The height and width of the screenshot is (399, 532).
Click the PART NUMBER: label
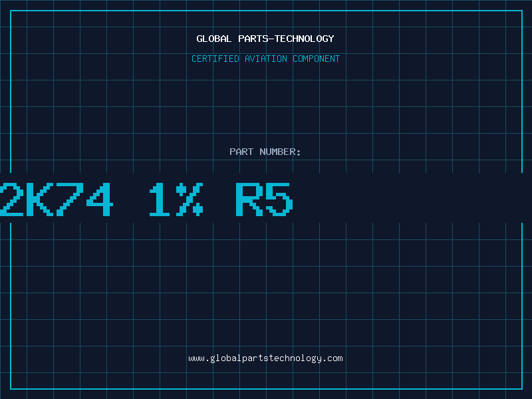pyautogui.click(x=265, y=152)
